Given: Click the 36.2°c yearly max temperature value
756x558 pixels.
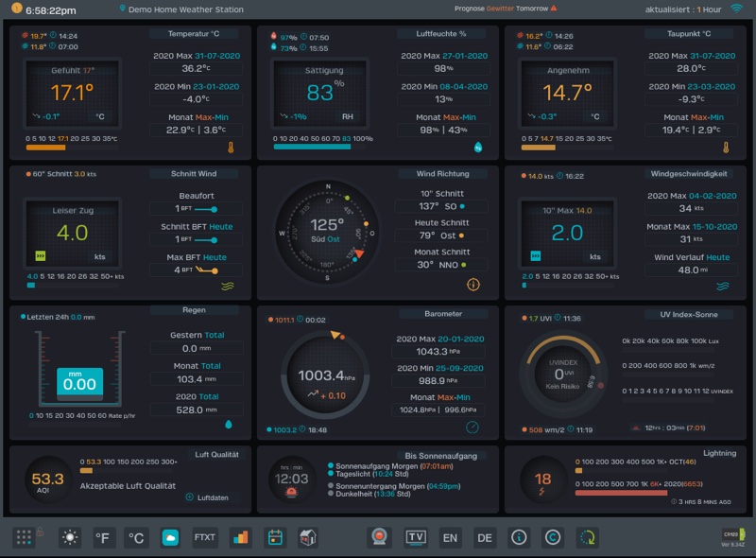Looking at the screenshot, I should point(196,68).
